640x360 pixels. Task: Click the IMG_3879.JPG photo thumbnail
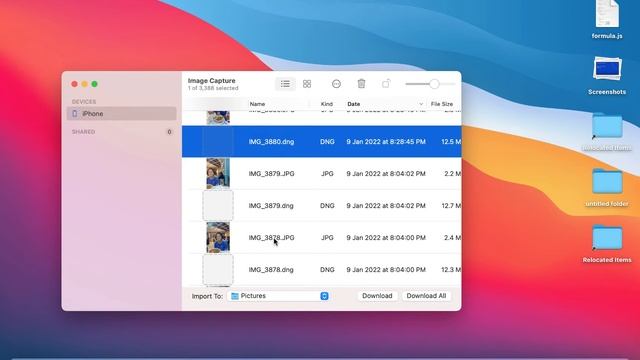tap(218, 173)
